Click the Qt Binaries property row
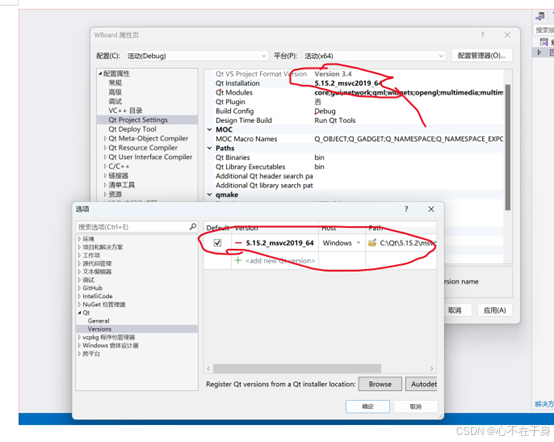Viewport: 554px width, 442px height. point(354,157)
